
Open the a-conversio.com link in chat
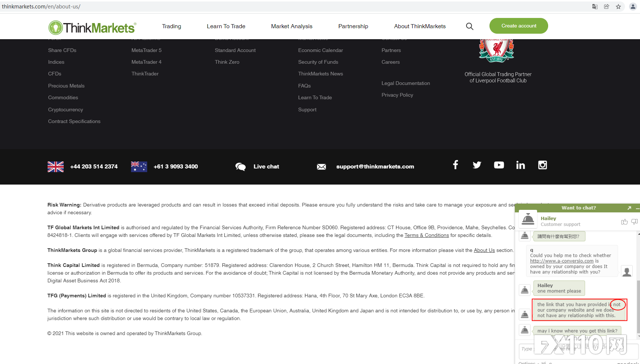(x=562, y=261)
